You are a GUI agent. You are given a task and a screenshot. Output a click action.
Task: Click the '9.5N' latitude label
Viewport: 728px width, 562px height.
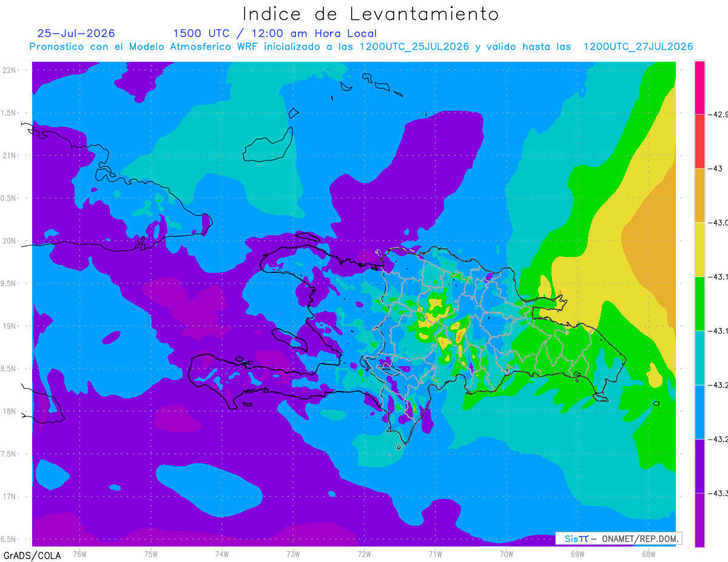9,283
